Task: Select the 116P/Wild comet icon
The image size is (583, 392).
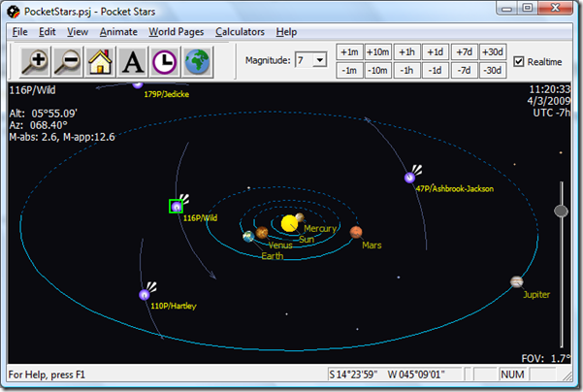Action: [177, 206]
